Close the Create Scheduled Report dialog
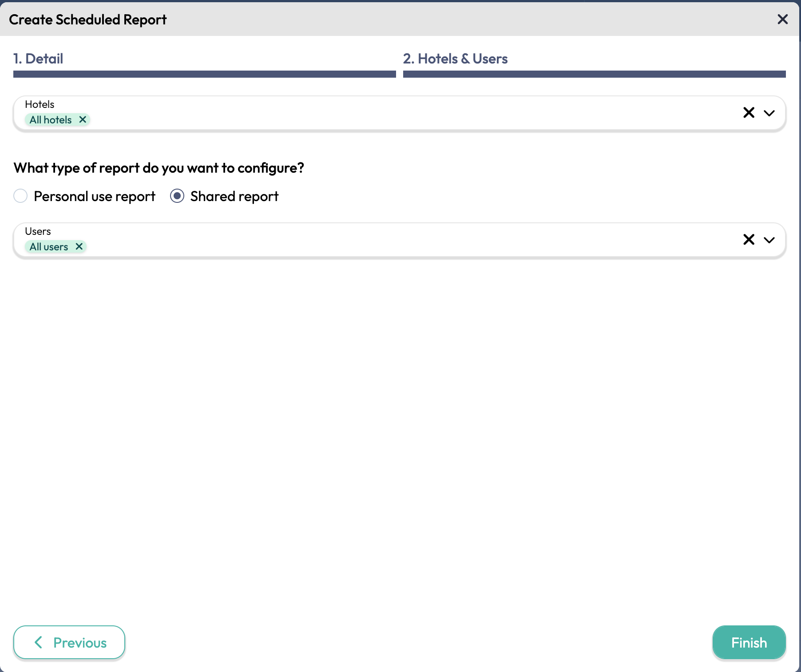Screen dimensions: 801x672 [x=782, y=19]
